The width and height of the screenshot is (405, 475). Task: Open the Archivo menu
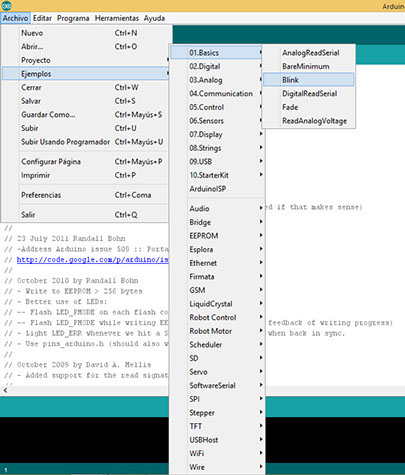click(x=15, y=18)
